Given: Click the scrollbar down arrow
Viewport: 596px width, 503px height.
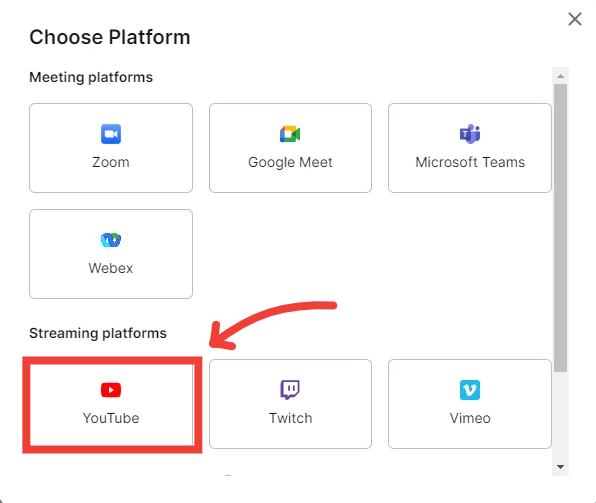Looking at the screenshot, I should (x=560, y=467).
